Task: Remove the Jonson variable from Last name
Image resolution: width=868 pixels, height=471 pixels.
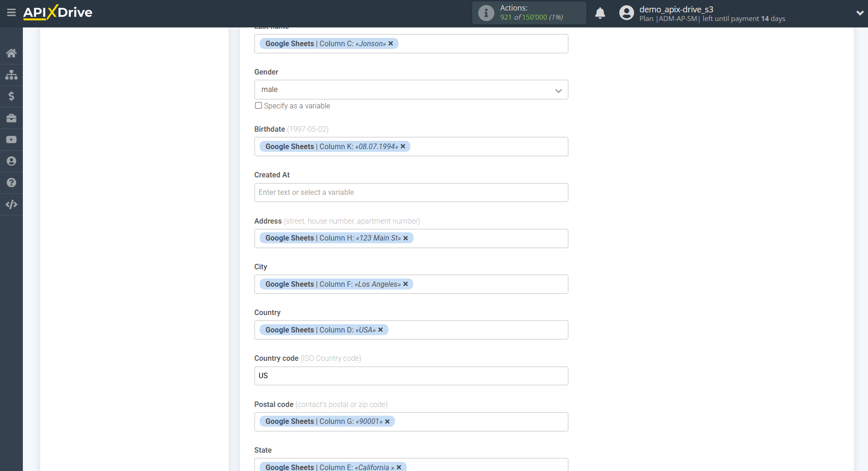Action: [391, 43]
